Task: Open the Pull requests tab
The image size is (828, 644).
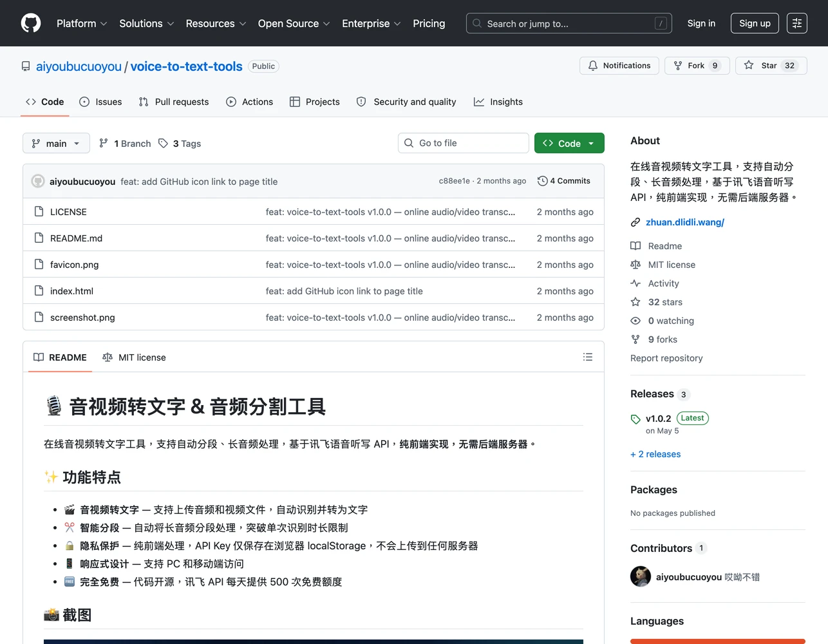Action: coord(174,102)
